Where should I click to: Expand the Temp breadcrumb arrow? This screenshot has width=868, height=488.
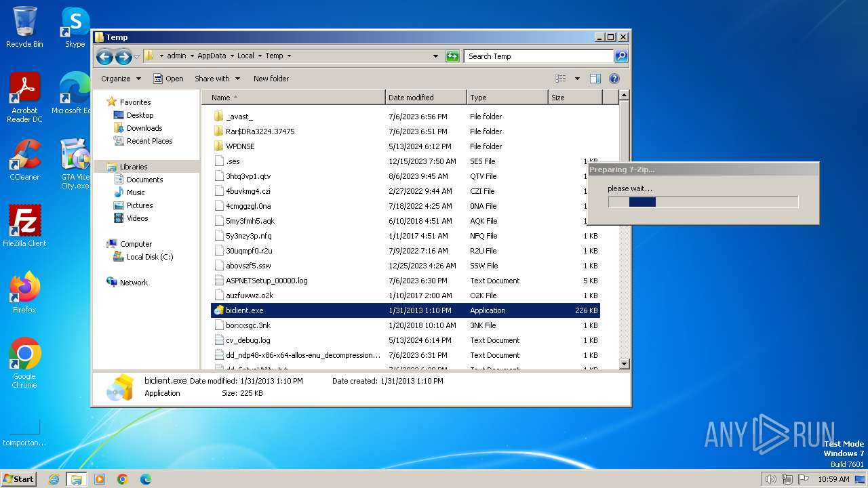289,56
